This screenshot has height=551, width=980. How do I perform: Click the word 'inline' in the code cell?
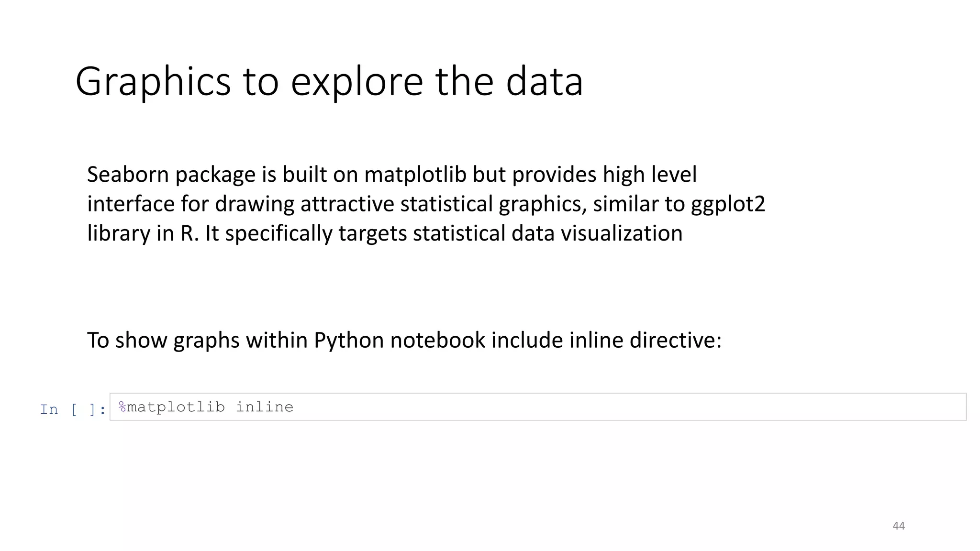click(264, 407)
